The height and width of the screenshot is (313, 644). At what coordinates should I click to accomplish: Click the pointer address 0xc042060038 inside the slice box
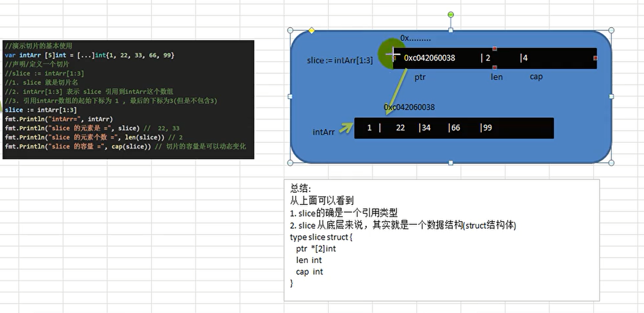(x=429, y=58)
